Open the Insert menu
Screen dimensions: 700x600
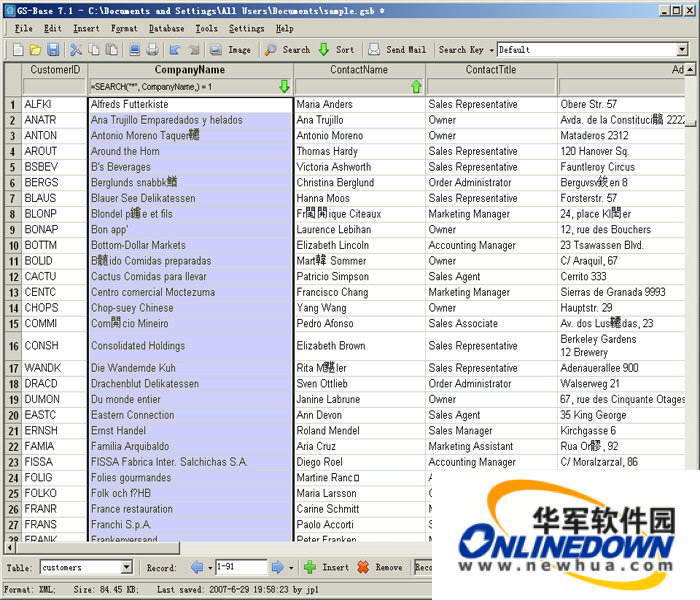(86, 29)
